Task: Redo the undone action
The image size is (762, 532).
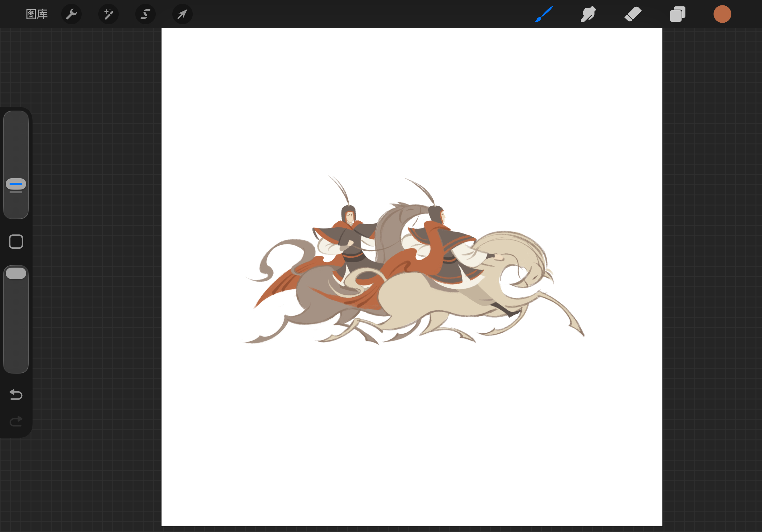Action: (16, 421)
